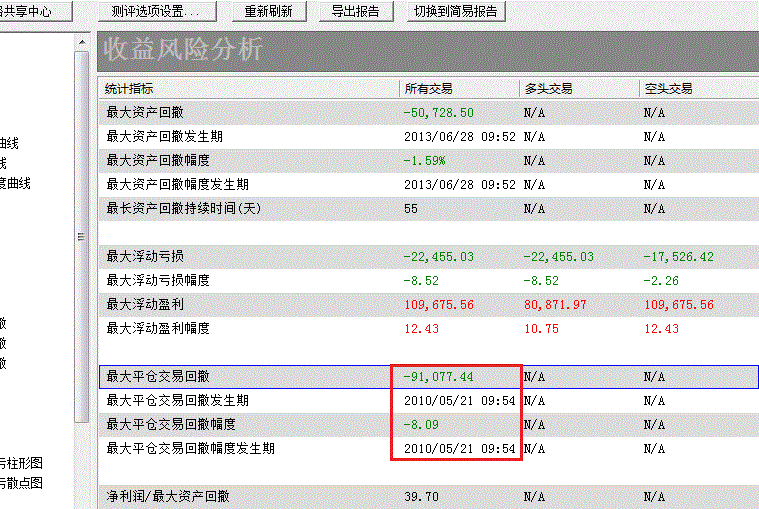Viewport: 759px width, 509px height.
Task: Open the 共享中心 button
Action: [38, 12]
